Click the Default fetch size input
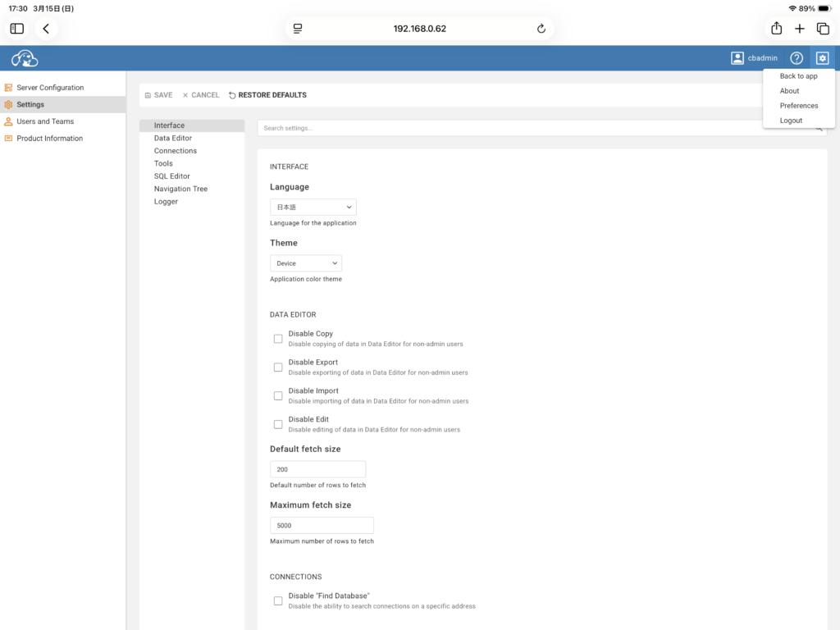 [317, 469]
